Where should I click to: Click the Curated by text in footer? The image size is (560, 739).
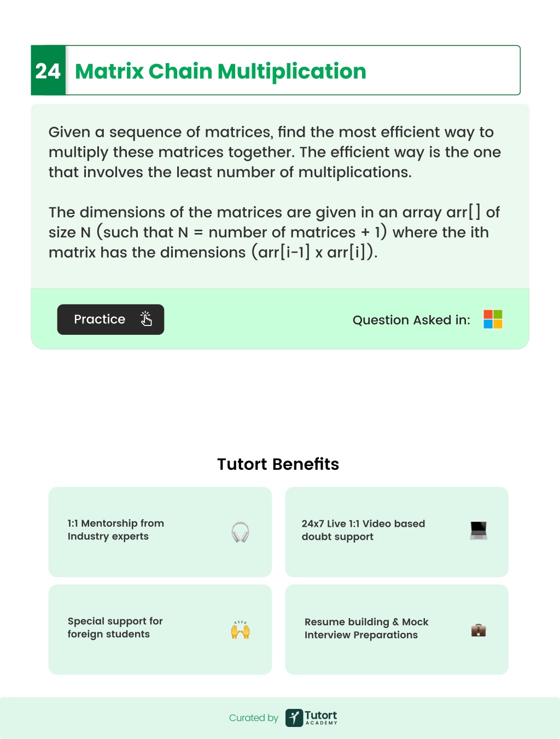tap(254, 718)
